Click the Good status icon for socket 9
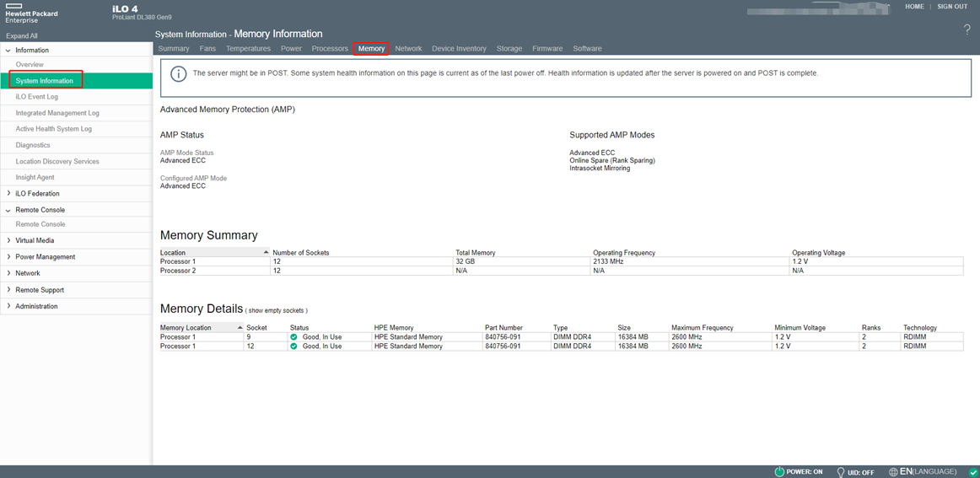980x478 pixels. coord(293,337)
